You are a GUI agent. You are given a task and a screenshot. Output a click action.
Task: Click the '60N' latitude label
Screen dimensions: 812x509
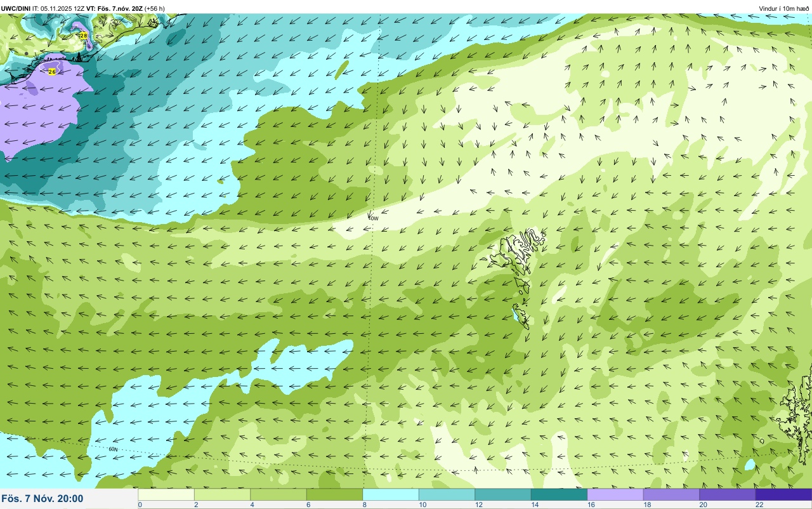tap(113, 449)
